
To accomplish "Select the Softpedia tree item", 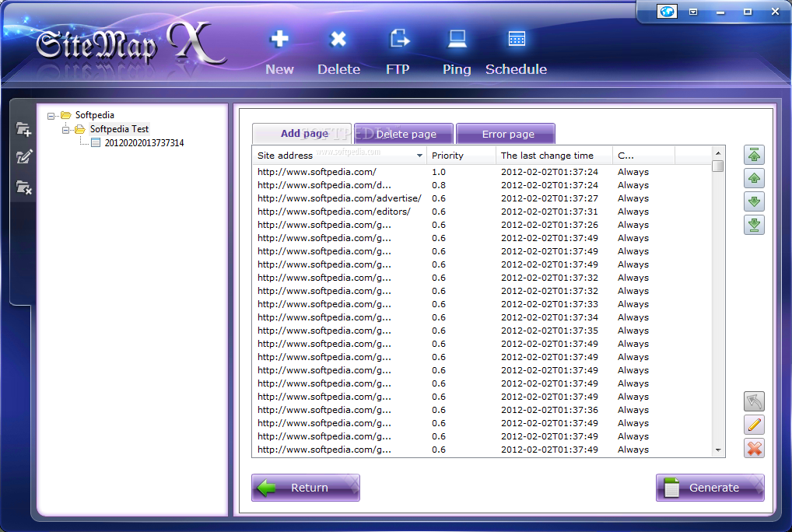I will 94,115.
